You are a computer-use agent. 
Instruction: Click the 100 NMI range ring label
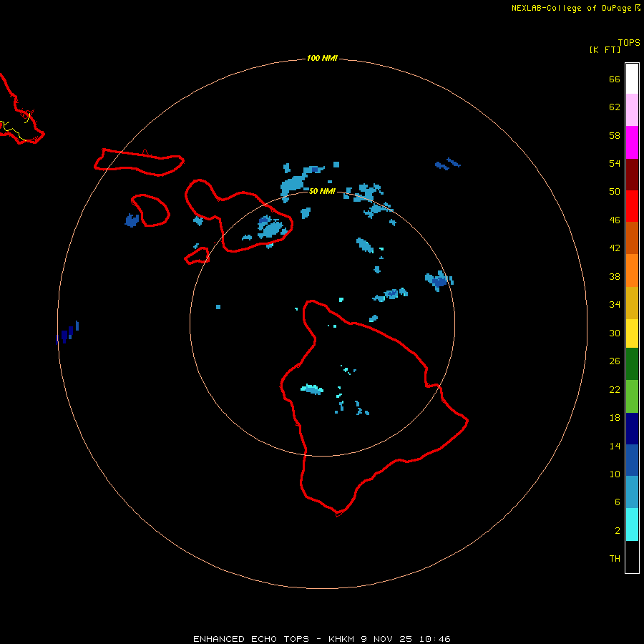point(322,58)
